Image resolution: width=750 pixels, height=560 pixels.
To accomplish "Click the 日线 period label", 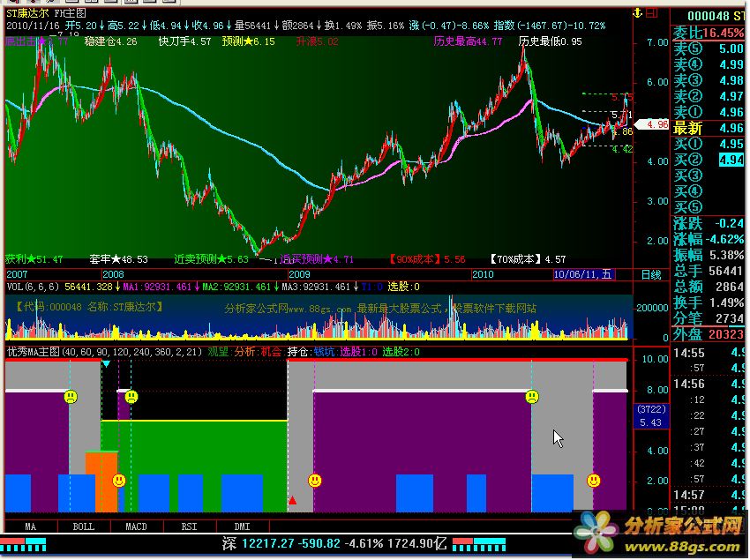I will (x=651, y=274).
